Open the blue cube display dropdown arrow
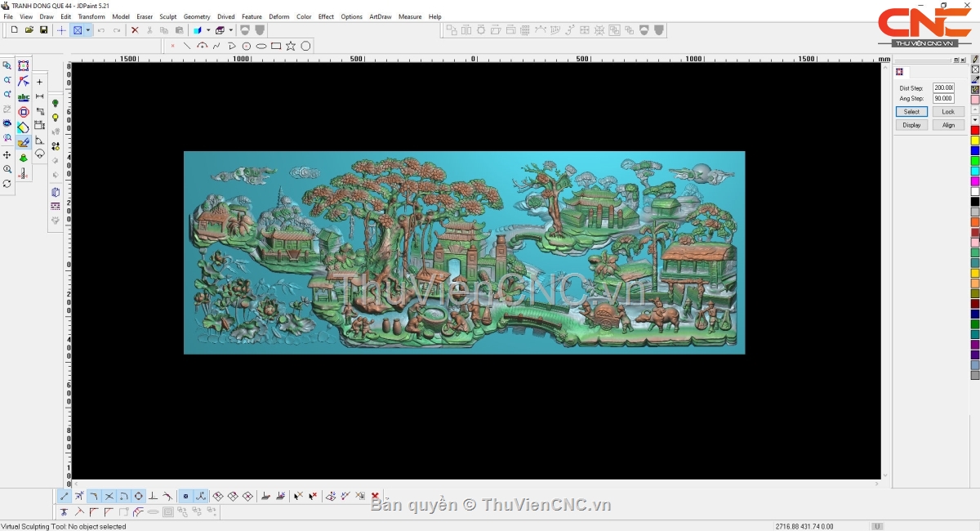Screen dimensions: 980x531 pyautogui.click(x=208, y=30)
